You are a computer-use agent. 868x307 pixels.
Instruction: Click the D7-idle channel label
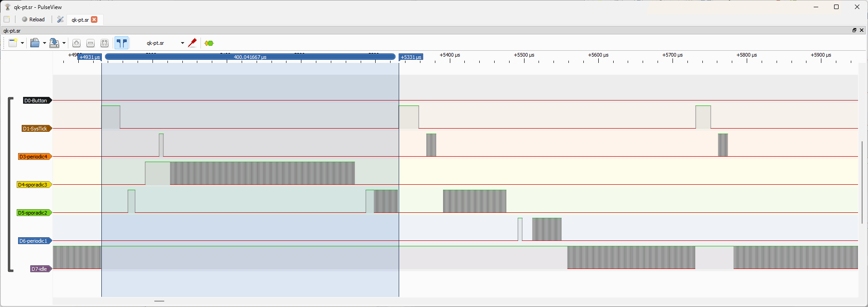tap(39, 269)
